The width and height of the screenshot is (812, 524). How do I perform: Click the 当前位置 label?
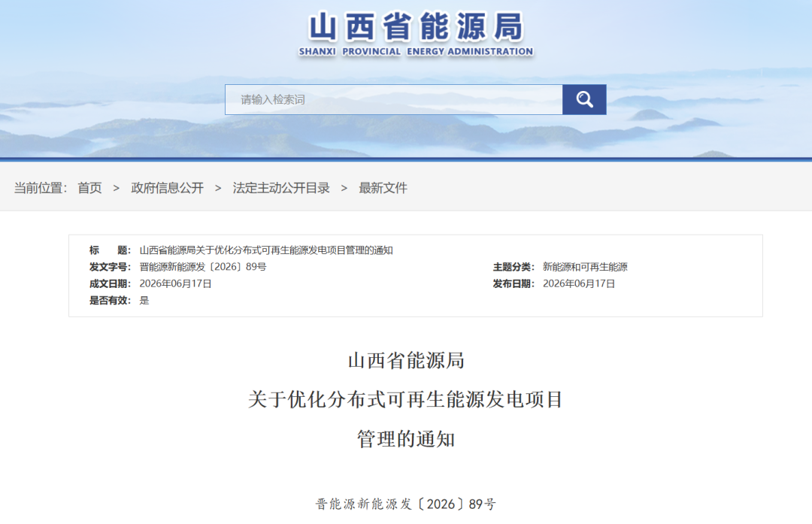(x=41, y=188)
